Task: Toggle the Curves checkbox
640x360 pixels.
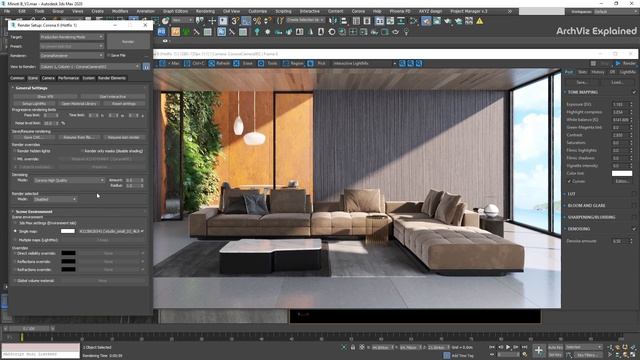Action: point(569,181)
